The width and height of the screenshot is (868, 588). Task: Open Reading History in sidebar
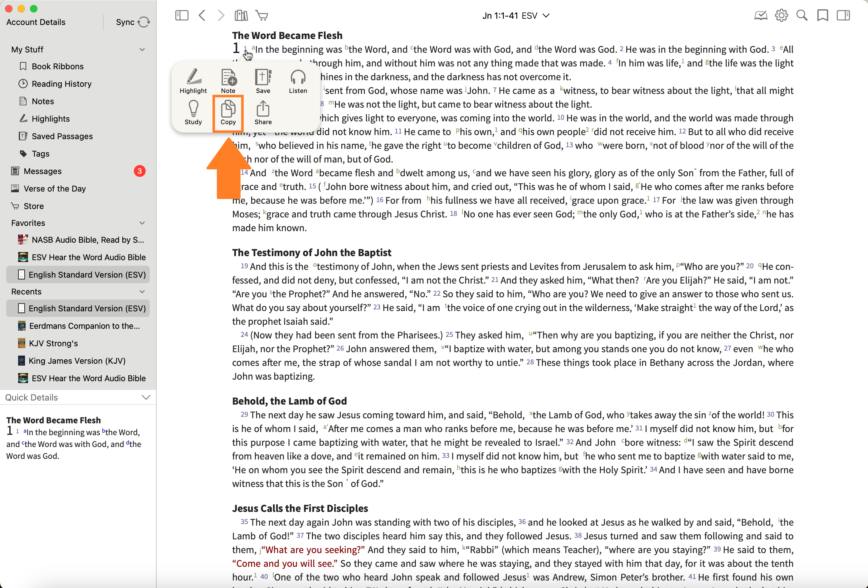61,84
